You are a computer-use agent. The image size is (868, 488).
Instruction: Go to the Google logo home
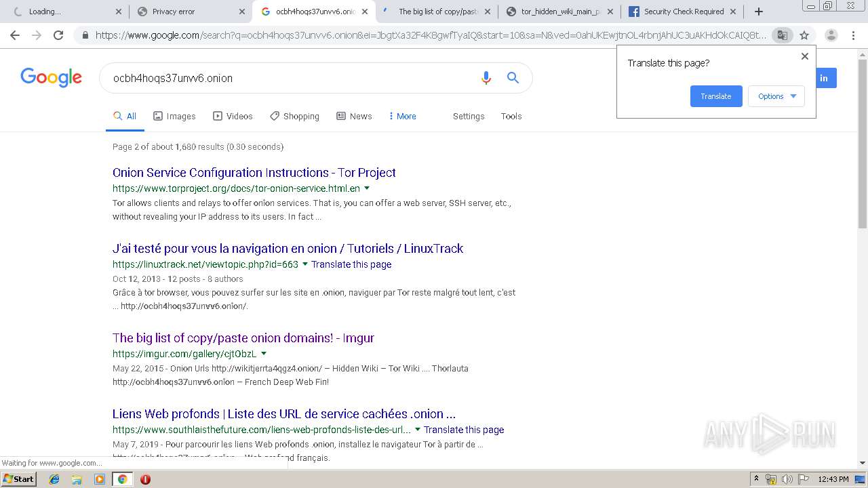coord(51,77)
